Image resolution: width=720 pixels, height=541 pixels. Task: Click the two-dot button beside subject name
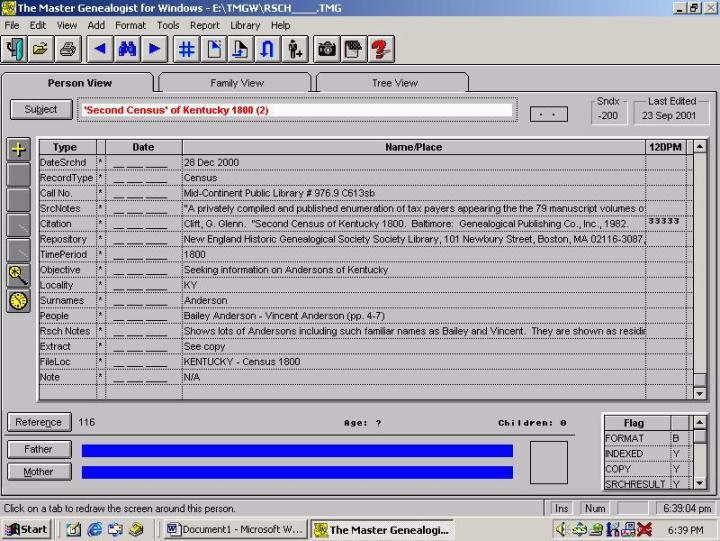tap(548, 114)
